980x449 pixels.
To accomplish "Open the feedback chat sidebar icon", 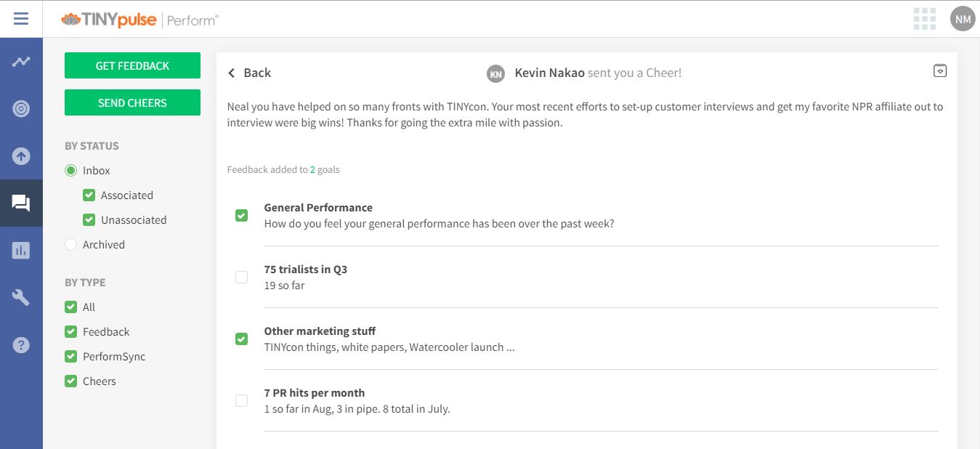I will coord(21,203).
